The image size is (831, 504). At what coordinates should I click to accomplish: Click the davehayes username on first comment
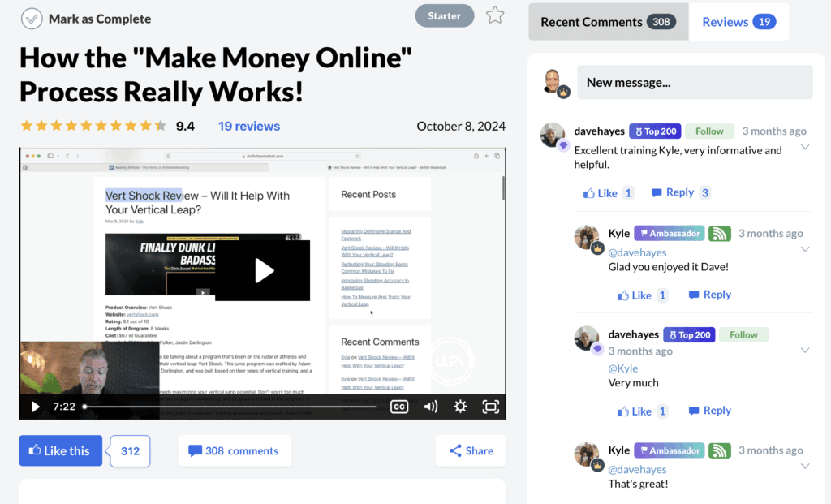(x=600, y=131)
